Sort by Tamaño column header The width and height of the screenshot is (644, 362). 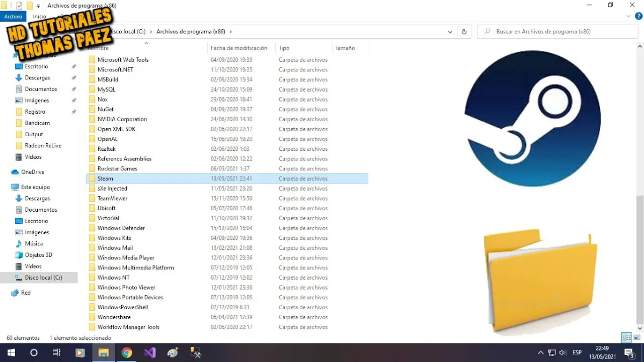pyautogui.click(x=345, y=48)
